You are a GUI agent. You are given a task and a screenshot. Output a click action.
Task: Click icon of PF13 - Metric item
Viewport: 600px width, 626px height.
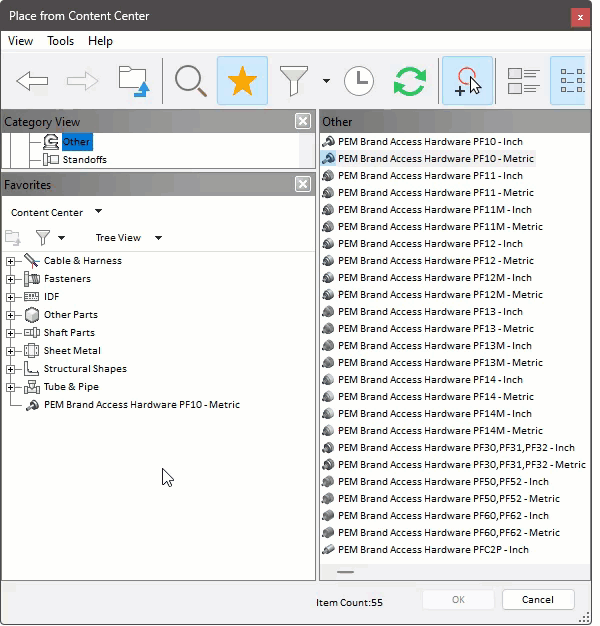click(328, 329)
